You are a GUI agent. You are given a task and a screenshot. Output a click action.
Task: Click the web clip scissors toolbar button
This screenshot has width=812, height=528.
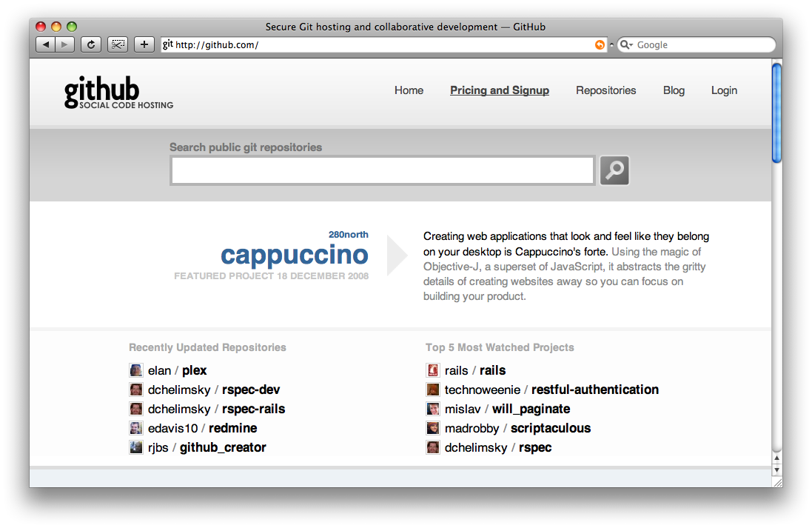(118, 44)
